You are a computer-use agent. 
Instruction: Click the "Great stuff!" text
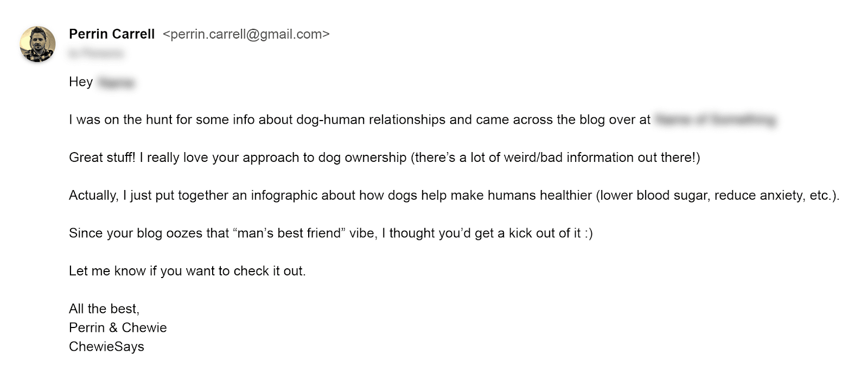coord(102,157)
